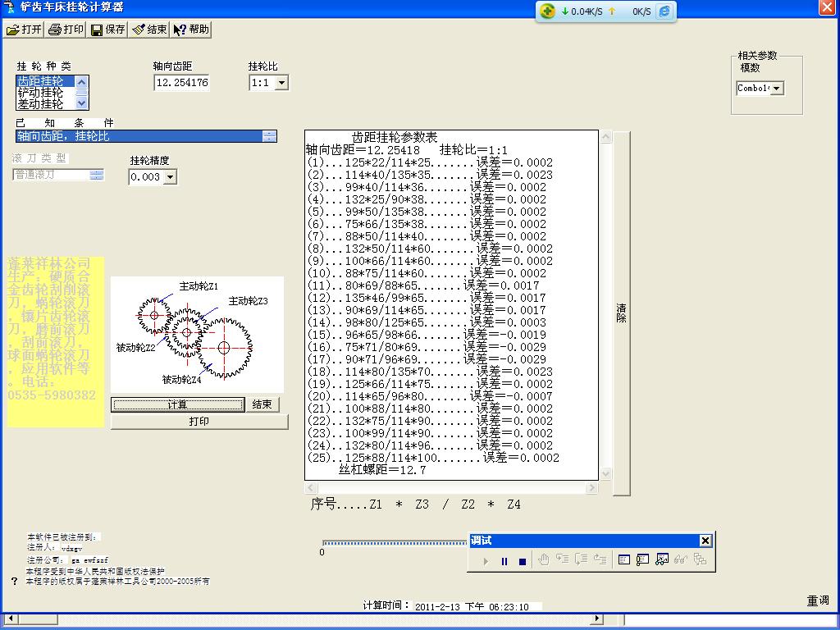Viewport: 840px width, 630px height.
Task: Open the Locals Window from debug toolbar
Action: (x=624, y=559)
